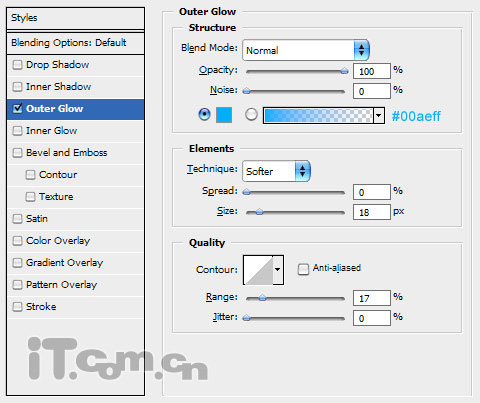The width and height of the screenshot is (480, 403).
Task: Select the solid color radio button
Action: [x=204, y=115]
